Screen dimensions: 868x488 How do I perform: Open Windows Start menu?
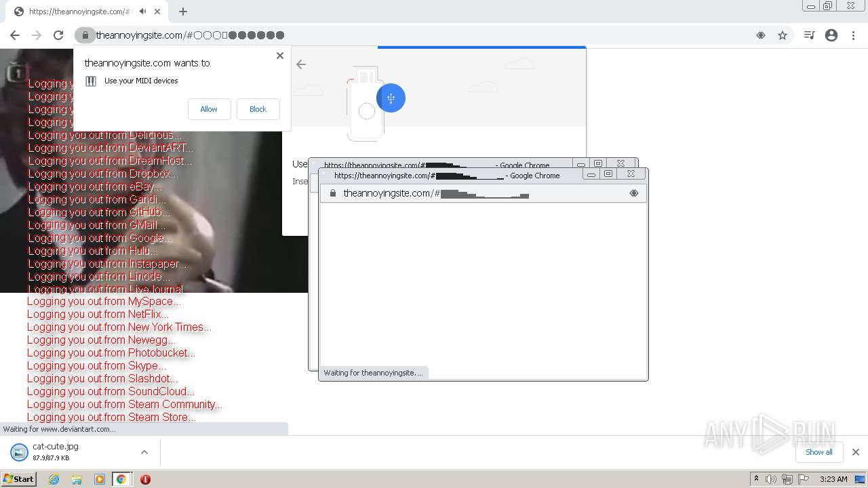pyautogui.click(x=19, y=479)
